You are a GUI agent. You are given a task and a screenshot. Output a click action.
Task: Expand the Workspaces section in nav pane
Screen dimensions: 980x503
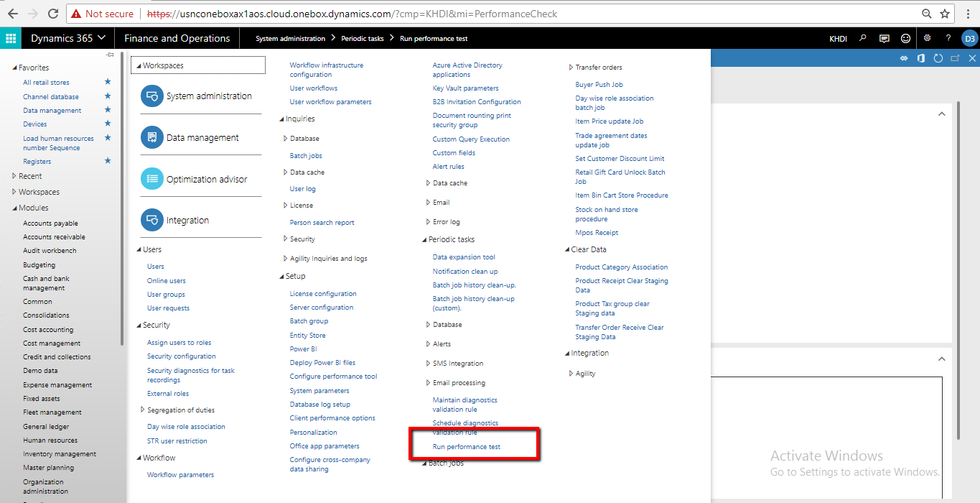tap(14, 192)
